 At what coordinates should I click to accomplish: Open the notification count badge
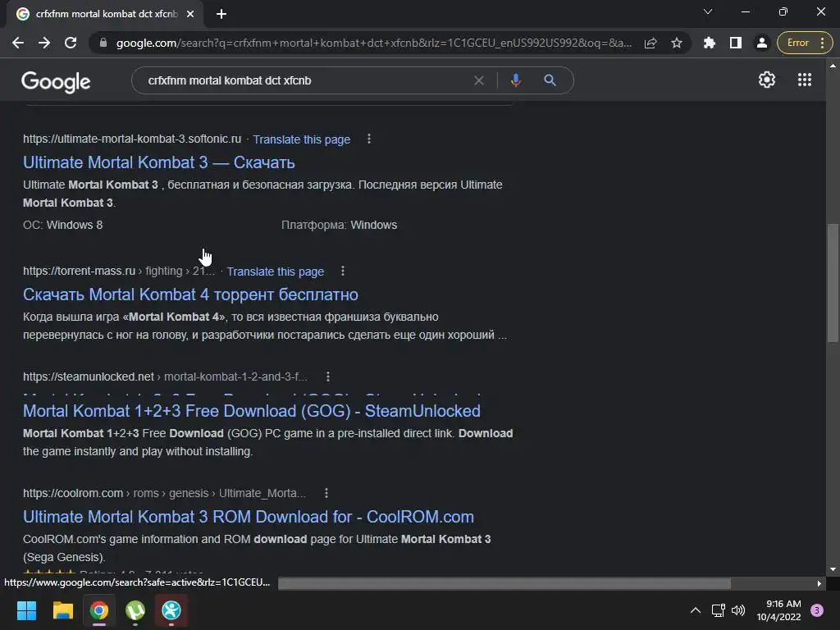(x=817, y=610)
